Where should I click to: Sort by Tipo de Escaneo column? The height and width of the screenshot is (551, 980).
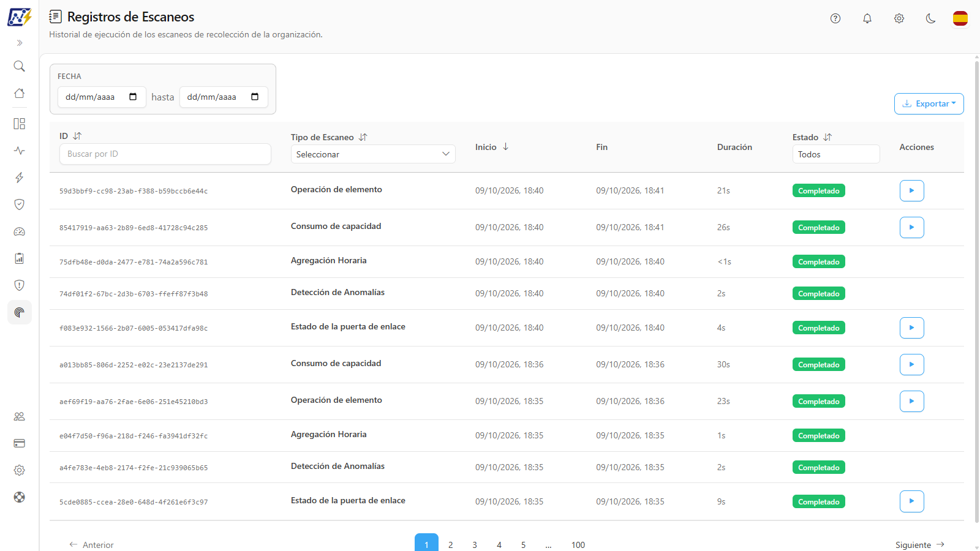pos(363,137)
